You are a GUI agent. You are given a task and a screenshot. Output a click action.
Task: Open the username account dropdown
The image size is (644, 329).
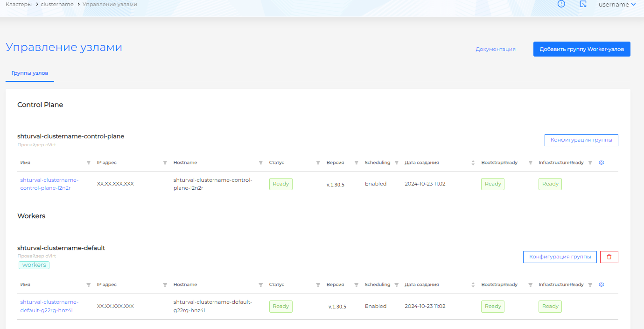[x=617, y=4]
